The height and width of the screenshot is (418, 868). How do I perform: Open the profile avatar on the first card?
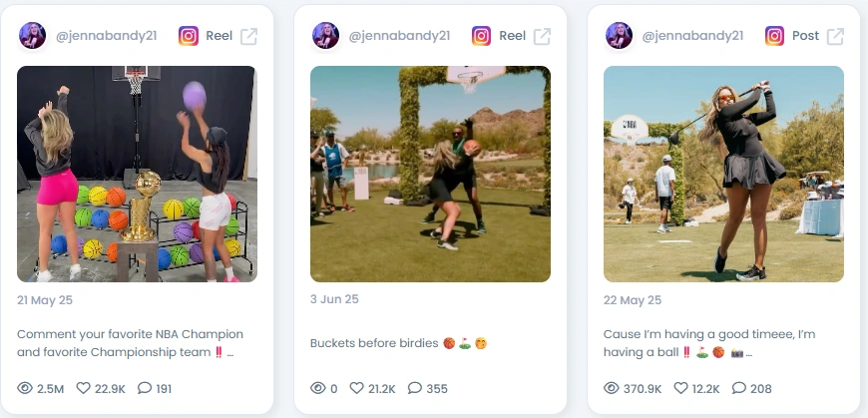pyautogui.click(x=32, y=36)
